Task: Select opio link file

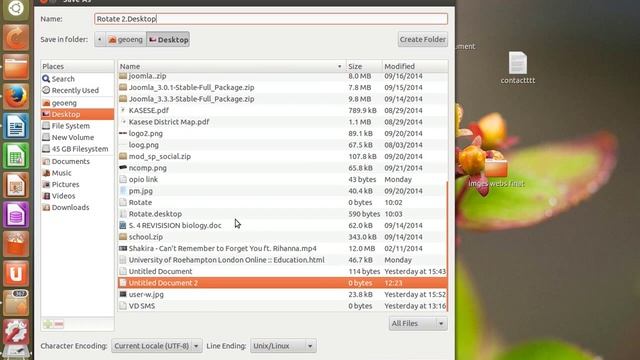Action: pos(282,179)
